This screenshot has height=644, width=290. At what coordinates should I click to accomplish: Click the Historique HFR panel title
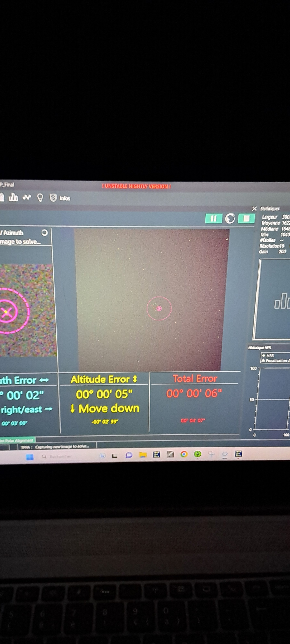tap(260, 347)
